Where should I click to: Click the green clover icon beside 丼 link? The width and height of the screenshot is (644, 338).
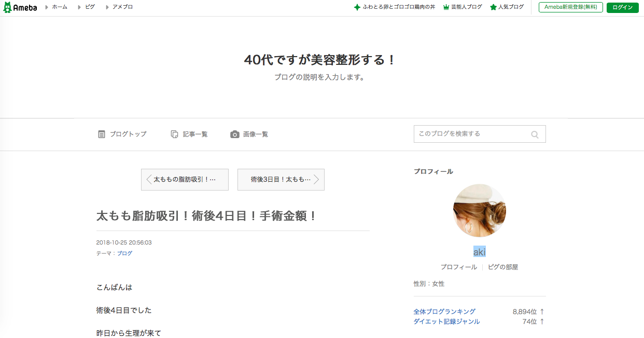point(358,7)
